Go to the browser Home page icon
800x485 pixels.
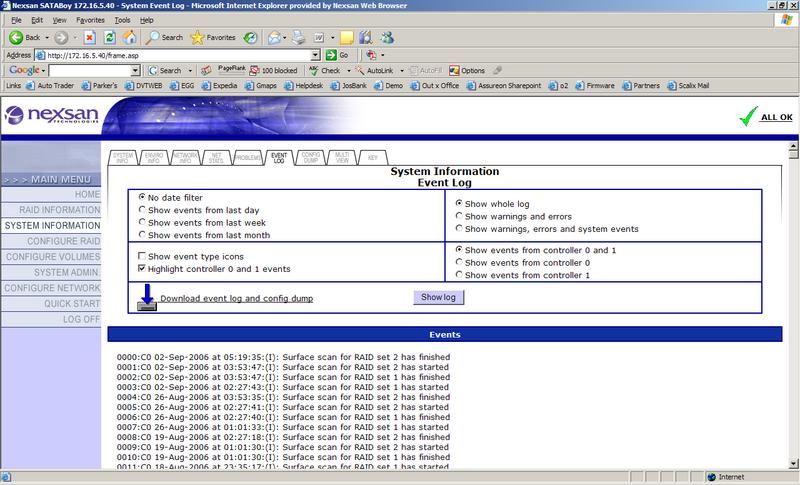coord(130,37)
